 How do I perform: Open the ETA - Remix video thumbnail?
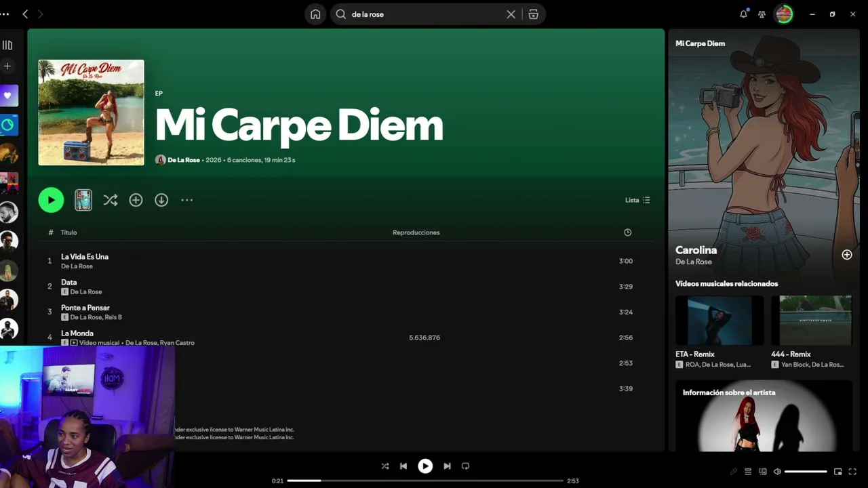coord(719,320)
